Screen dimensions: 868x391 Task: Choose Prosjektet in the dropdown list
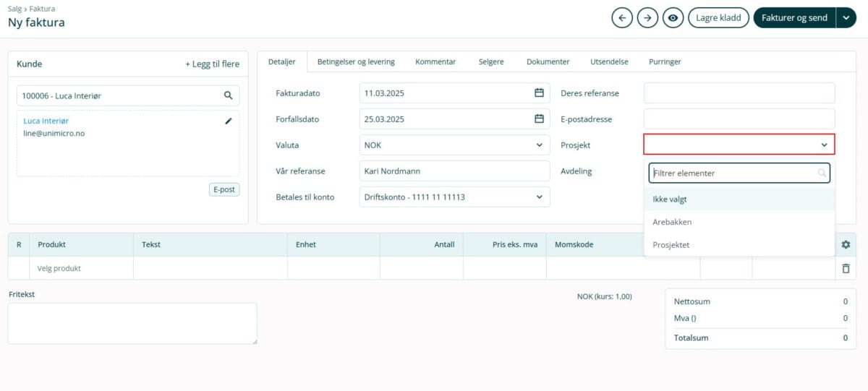(671, 245)
